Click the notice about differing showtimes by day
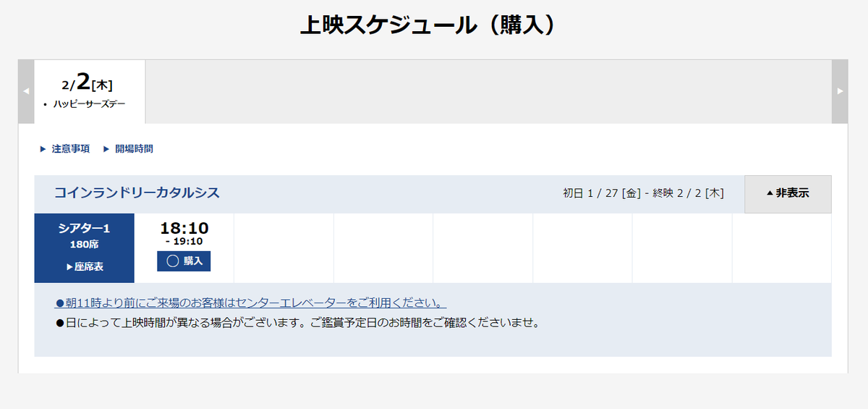Screen dimensions: 868x409 (x=298, y=322)
